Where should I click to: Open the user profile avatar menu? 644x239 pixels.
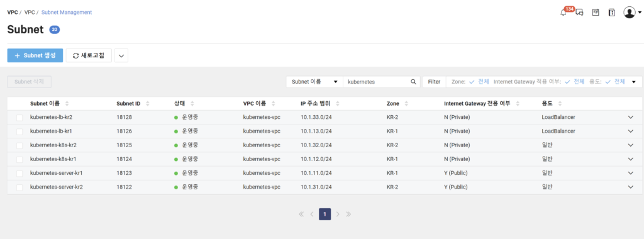point(632,13)
